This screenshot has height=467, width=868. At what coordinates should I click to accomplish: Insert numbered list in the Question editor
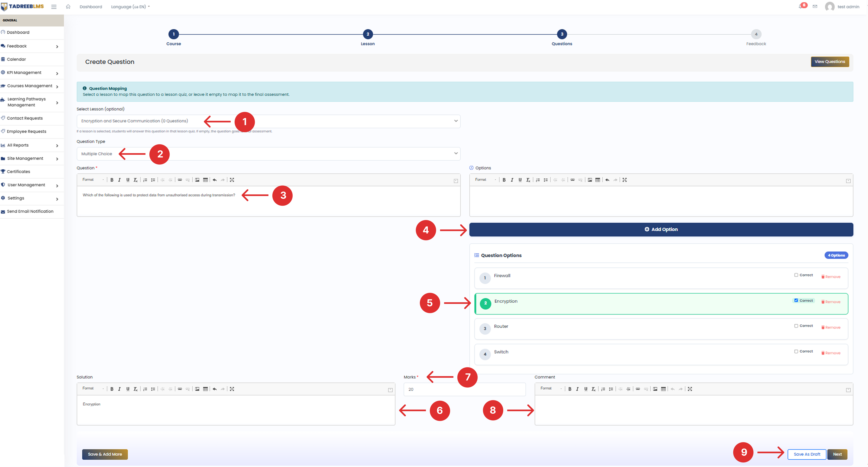(145, 180)
